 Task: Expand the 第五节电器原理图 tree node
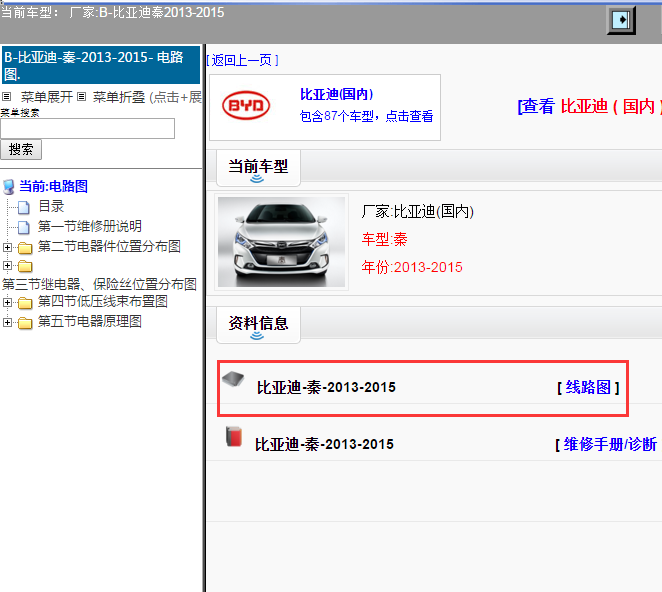tap(7, 322)
